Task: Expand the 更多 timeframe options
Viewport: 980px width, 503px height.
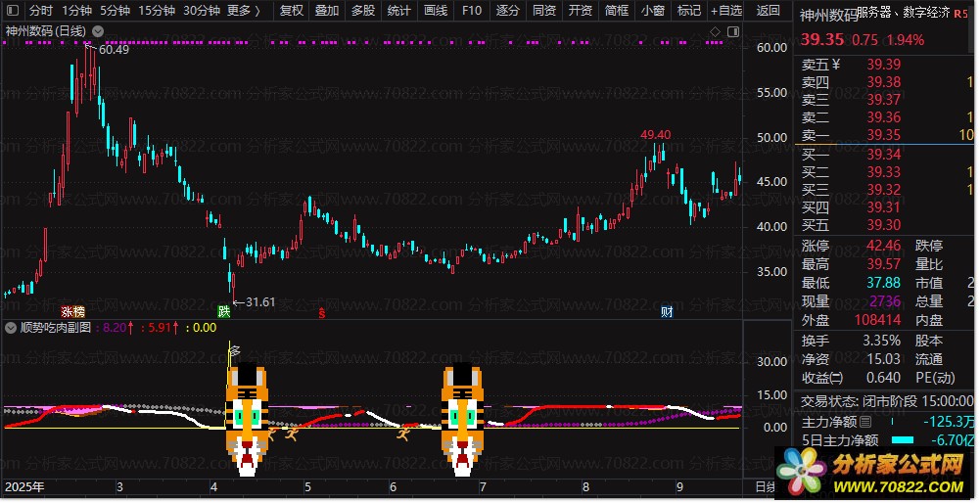Action: (x=244, y=11)
